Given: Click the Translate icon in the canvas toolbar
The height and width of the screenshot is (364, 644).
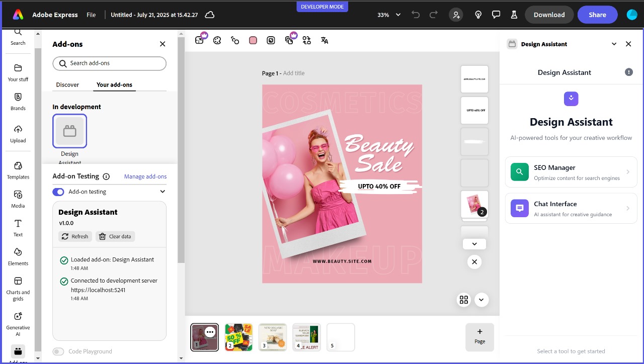Looking at the screenshot, I should pos(325,40).
